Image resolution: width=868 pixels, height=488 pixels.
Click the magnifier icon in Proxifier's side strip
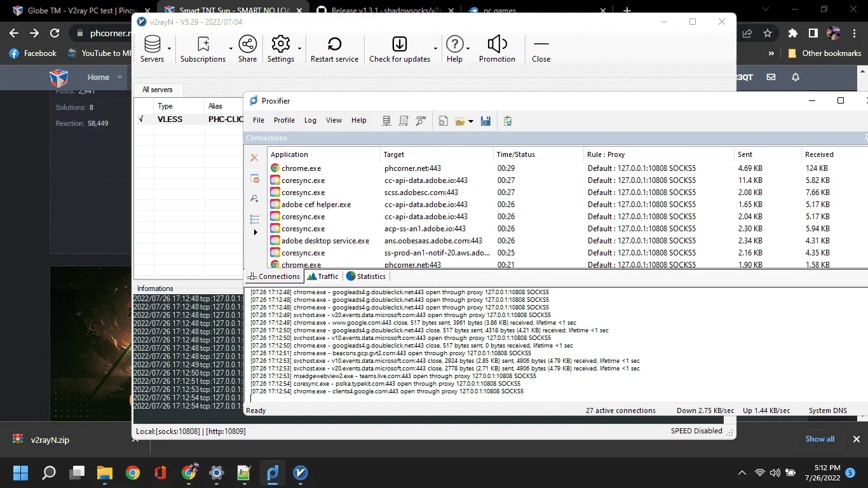tap(254, 199)
